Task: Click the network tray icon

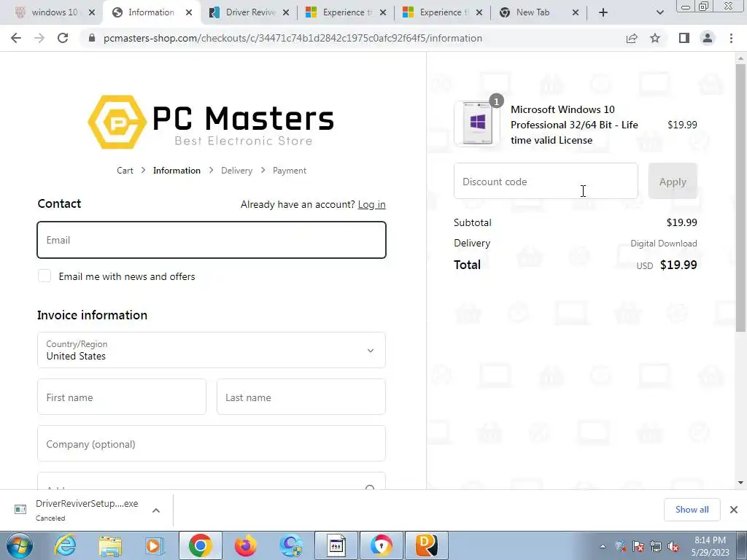Action: [656, 546]
